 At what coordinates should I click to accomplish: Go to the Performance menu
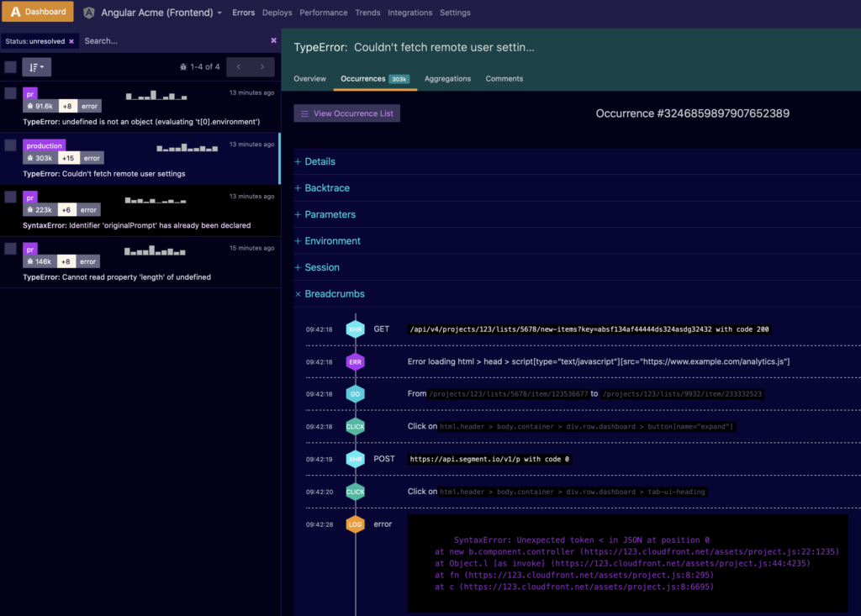[x=323, y=13]
